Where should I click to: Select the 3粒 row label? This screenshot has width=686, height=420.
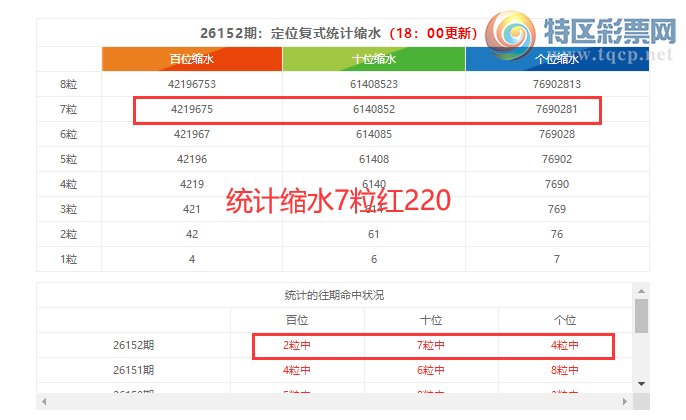click(69, 209)
